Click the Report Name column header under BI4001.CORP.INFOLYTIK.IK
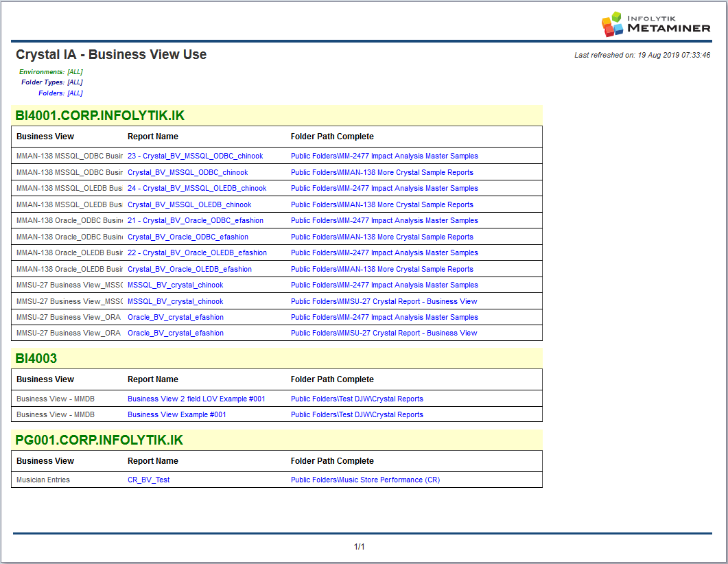The image size is (728, 564). pos(153,137)
